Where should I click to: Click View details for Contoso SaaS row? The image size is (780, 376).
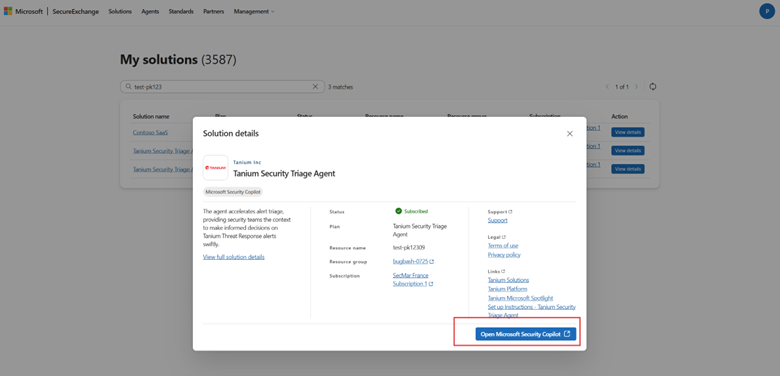pos(628,132)
